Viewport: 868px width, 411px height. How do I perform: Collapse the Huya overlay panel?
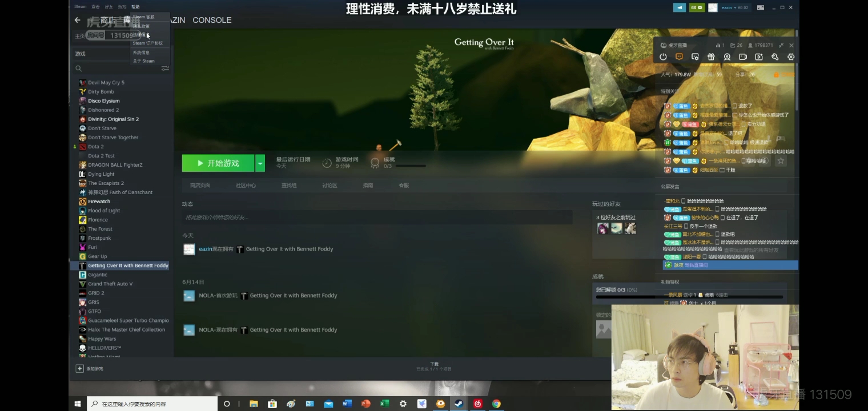781,45
